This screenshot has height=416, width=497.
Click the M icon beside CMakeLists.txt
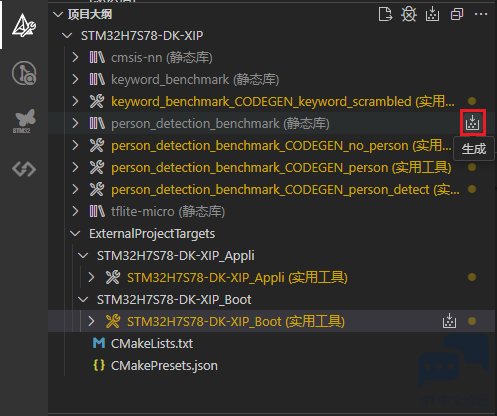point(99,343)
